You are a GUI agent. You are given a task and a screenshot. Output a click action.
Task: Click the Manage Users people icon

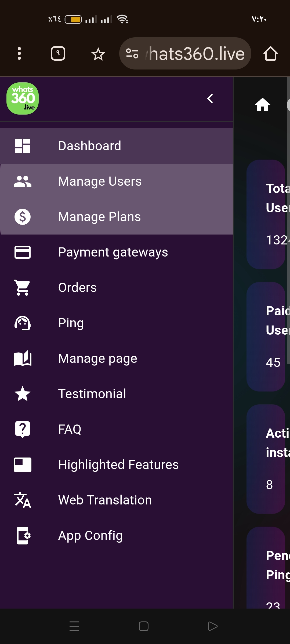click(x=23, y=181)
